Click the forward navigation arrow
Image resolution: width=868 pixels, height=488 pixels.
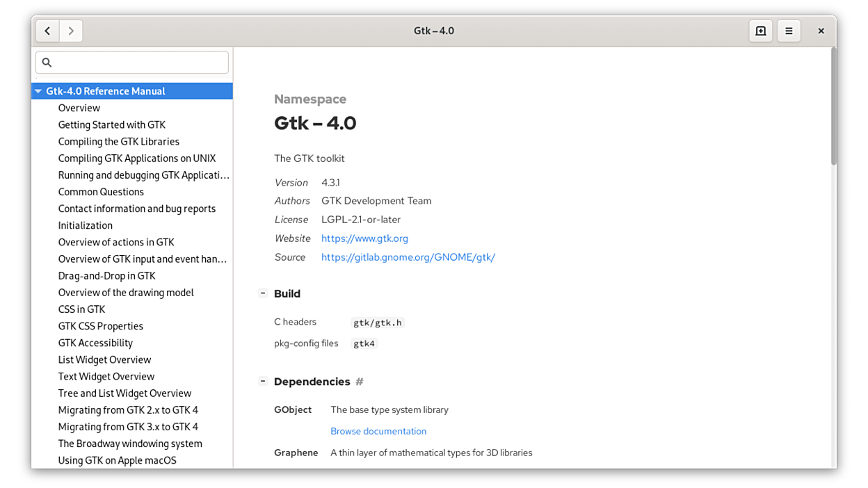click(x=71, y=31)
